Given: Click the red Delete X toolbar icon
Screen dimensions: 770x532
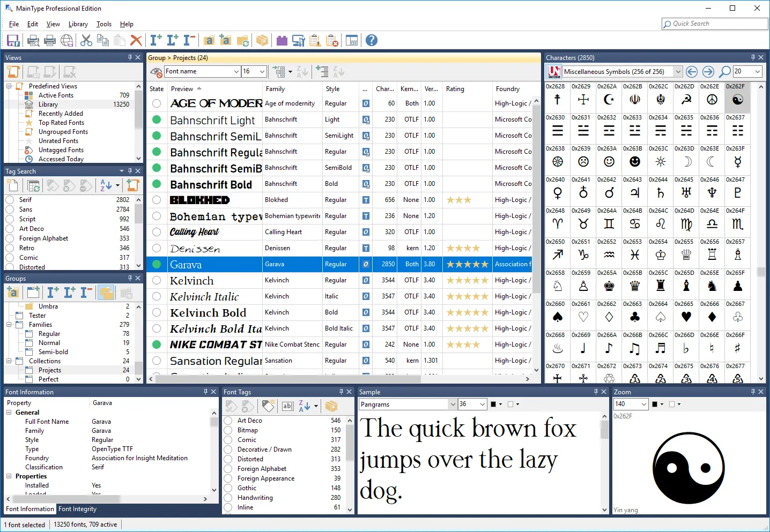Looking at the screenshot, I should pyautogui.click(x=136, y=40).
